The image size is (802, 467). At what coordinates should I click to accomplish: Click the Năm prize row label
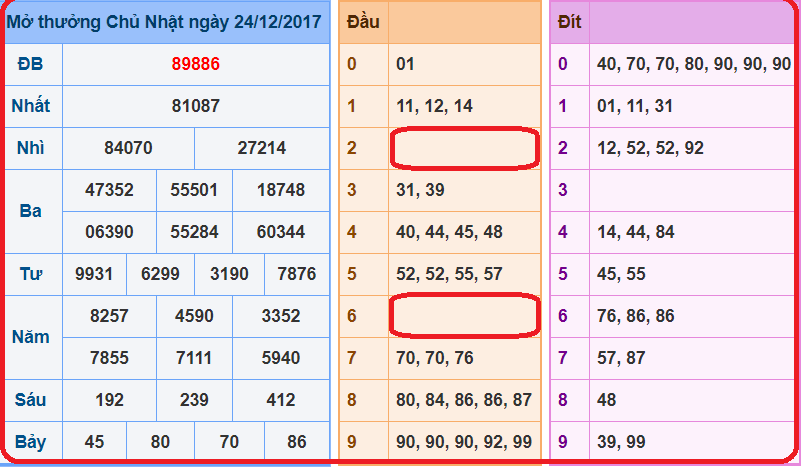pyautogui.click(x=31, y=337)
